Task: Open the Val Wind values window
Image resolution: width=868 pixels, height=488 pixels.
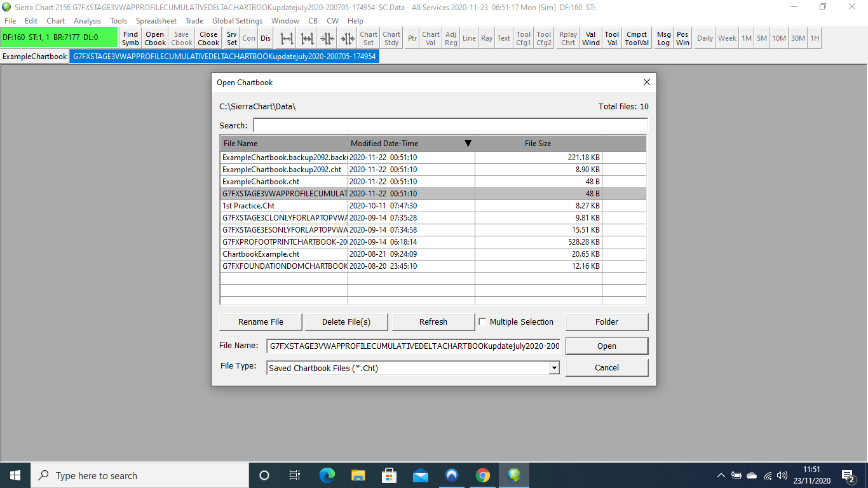Action: (x=590, y=38)
